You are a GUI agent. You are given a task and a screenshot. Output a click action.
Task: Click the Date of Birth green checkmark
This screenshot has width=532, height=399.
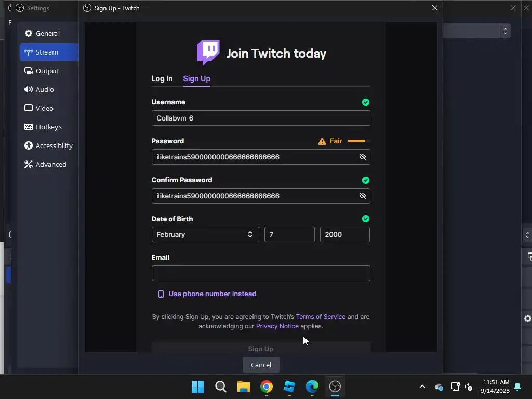(365, 219)
